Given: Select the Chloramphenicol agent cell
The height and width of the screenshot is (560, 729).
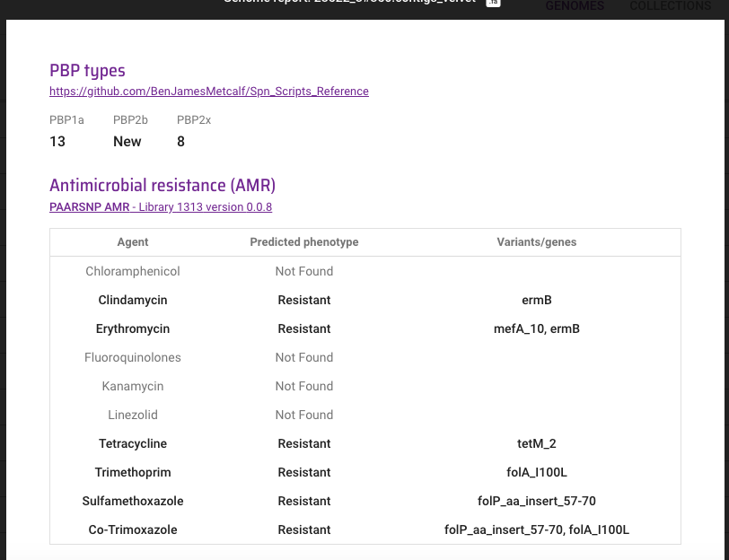Looking at the screenshot, I should [x=133, y=271].
